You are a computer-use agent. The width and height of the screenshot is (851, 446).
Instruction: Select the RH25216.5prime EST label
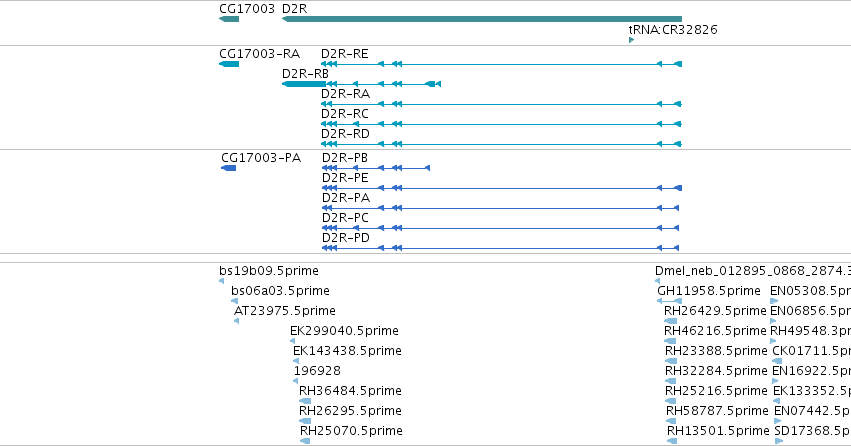pyautogui.click(x=716, y=391)
